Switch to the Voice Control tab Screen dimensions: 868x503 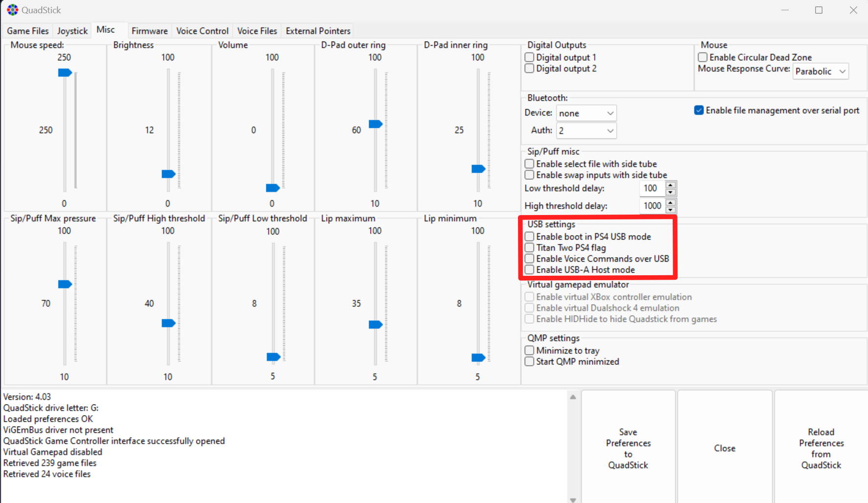coord(202,31)
